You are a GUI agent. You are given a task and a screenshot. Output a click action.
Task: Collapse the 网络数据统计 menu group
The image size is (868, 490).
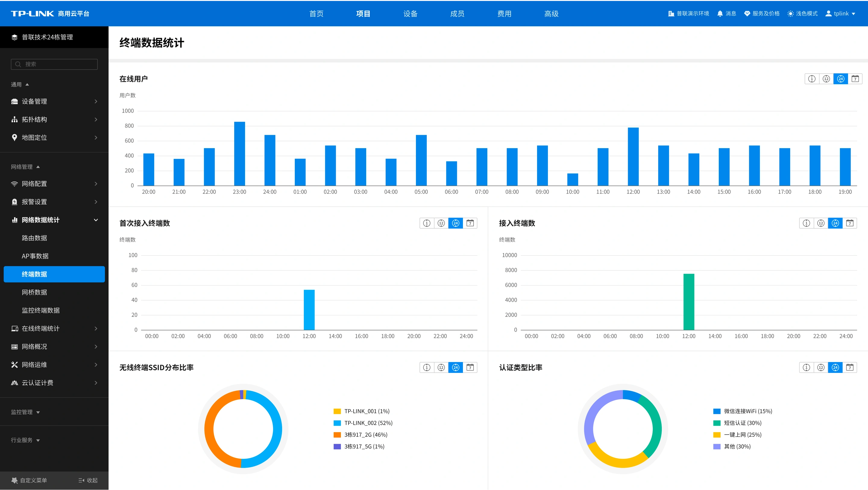[x=54, y=220]
